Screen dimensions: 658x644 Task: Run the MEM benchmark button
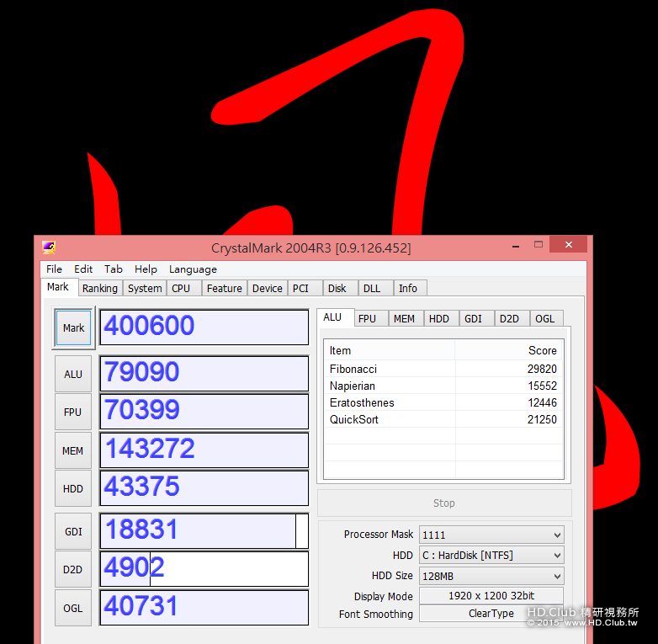click(73, 451)
